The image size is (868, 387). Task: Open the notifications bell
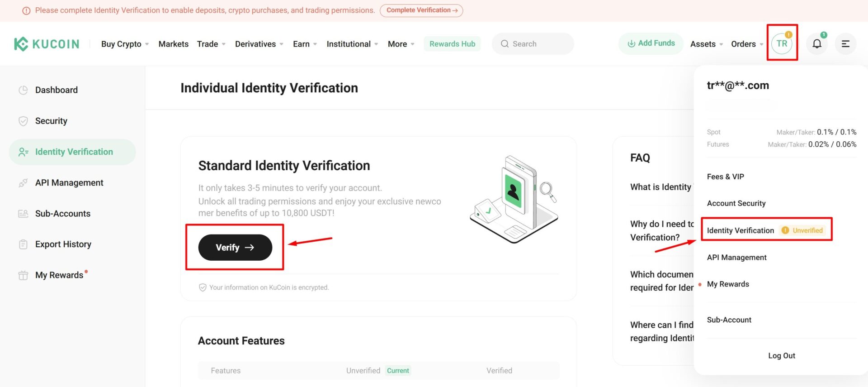coord(817,44)
